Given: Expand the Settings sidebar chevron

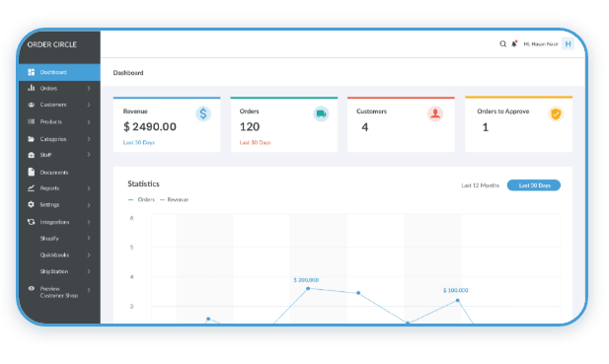Looking at the screenshot, I should coord(89,205).
